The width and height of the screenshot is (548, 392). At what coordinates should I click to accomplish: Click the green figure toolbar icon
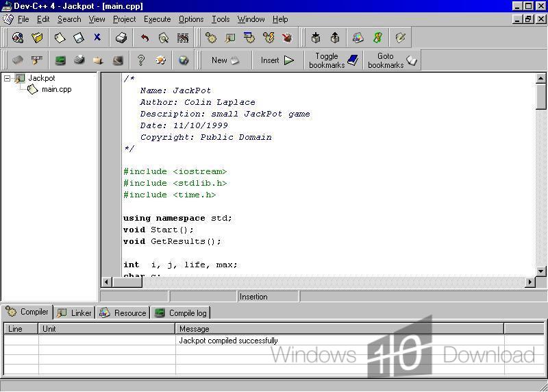click(377, 38)
